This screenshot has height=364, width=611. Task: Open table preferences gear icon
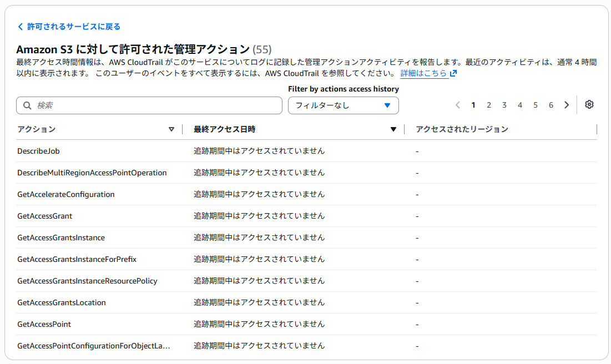(x=589, y=104)
